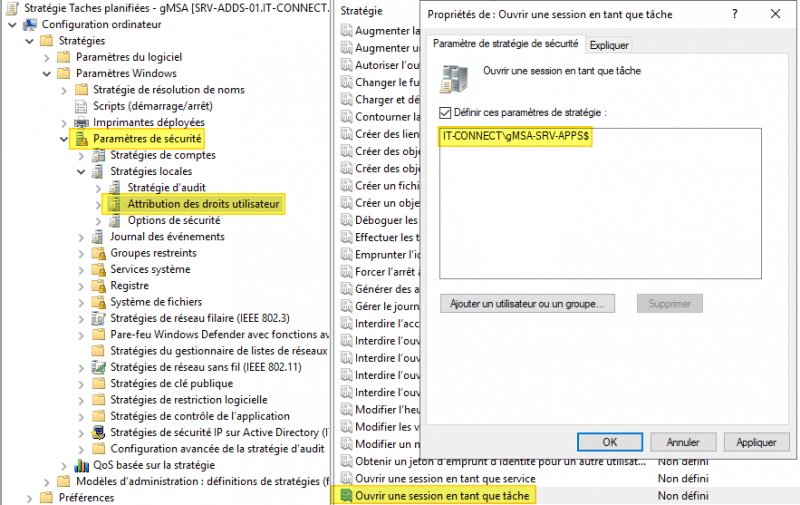Click the Annuler button
The image size is (800, 505).
(683, 442)
